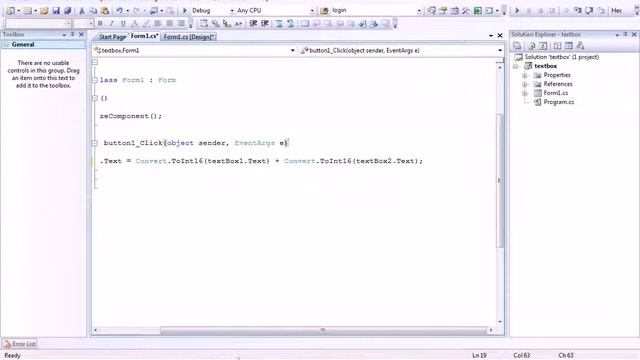Collapse the button1_Click method outline

click(95, 143)
